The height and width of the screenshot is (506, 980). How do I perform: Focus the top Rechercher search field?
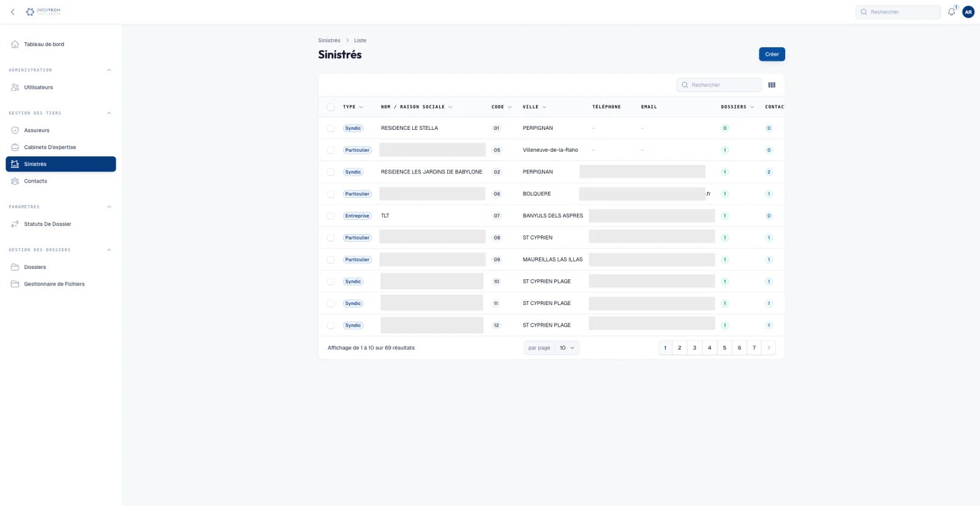click(x=898, y=12)
